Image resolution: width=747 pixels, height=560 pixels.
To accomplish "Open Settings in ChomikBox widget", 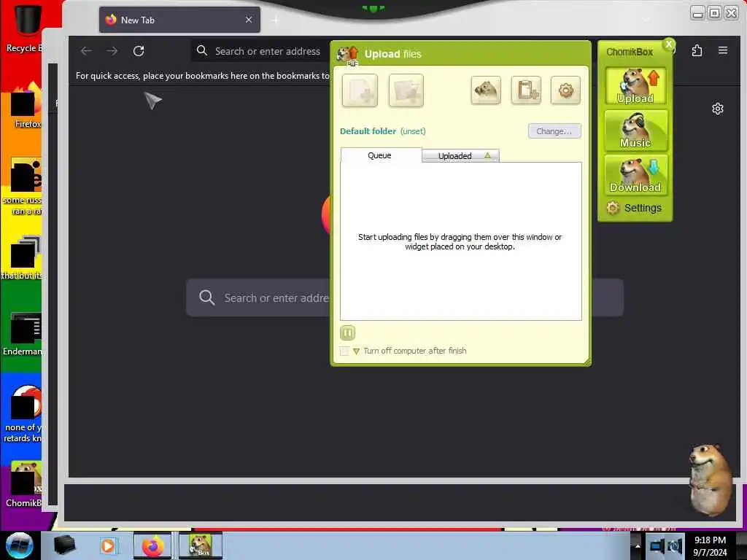I will [x=635, y=208].
